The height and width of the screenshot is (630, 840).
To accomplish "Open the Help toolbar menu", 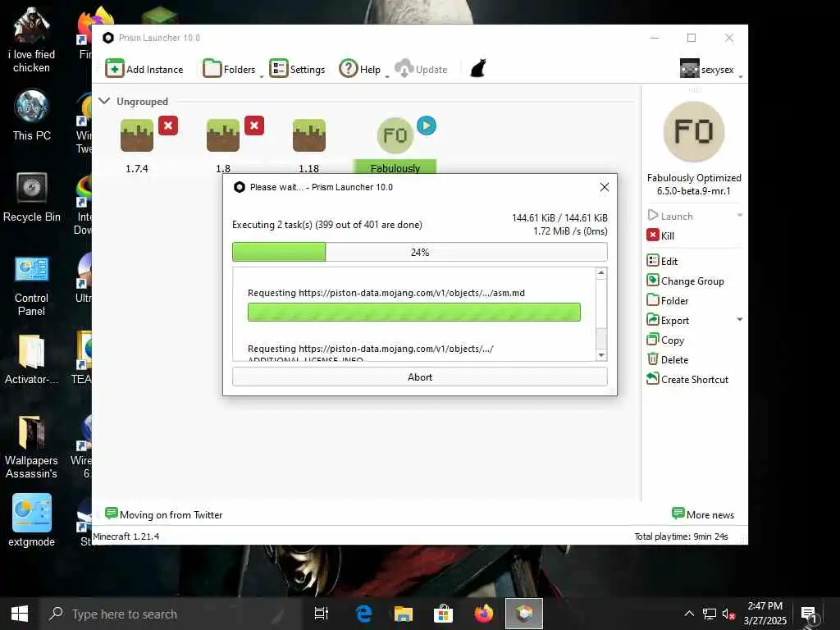I will pyautogui.click(x=363, y=69).
